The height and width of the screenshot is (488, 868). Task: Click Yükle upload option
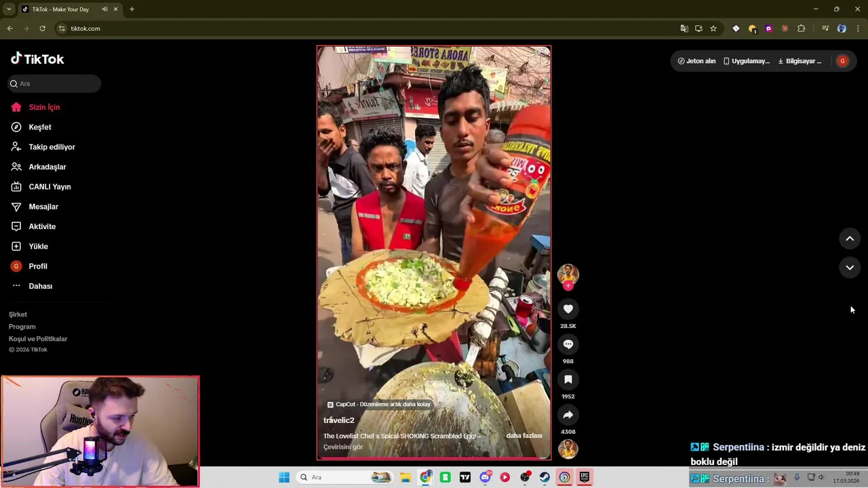(29, 246)
